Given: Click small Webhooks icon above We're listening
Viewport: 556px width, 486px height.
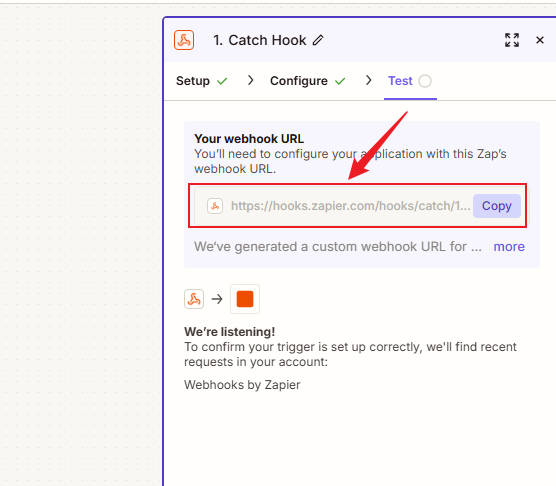Looking at the screenshot, I should click(x=194, y=299).
